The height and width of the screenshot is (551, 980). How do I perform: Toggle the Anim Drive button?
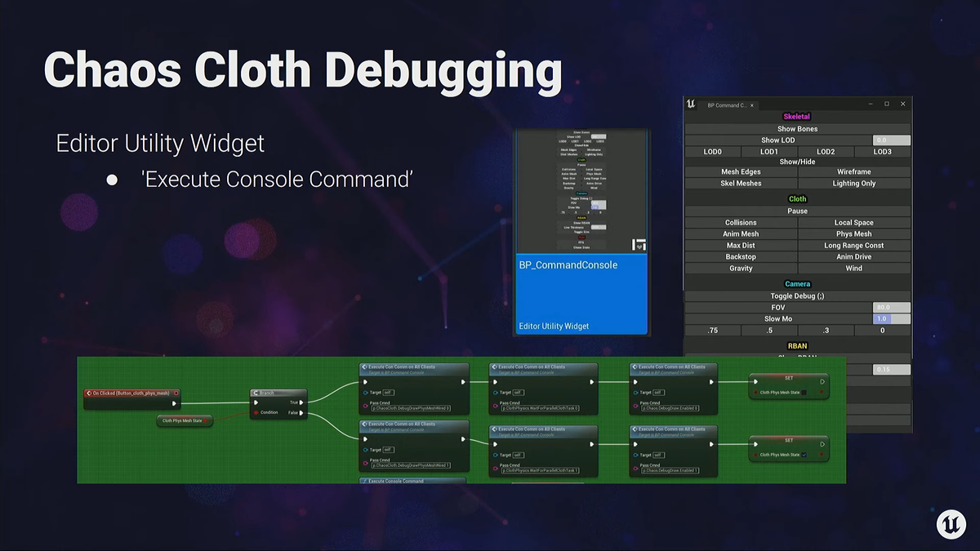pos(854,256)
